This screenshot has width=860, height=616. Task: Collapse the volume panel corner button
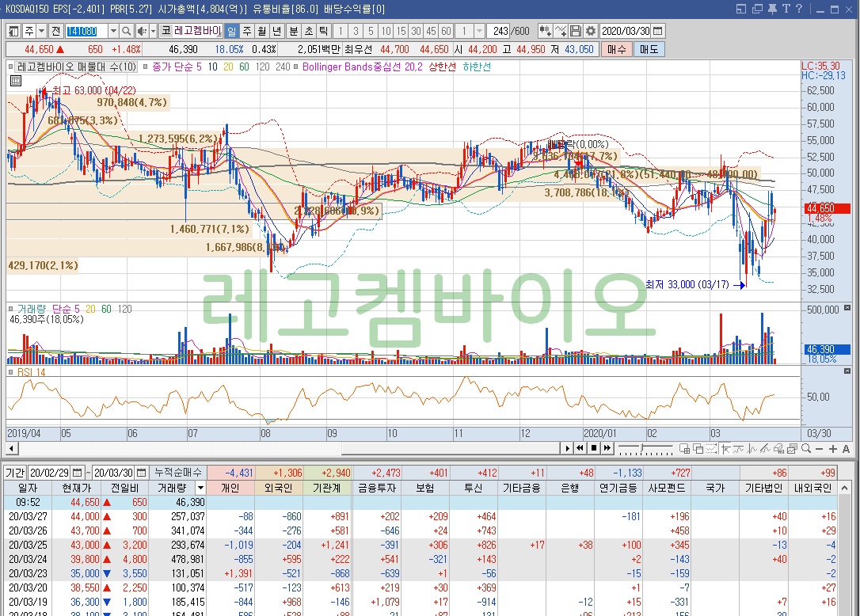(847, 308)
